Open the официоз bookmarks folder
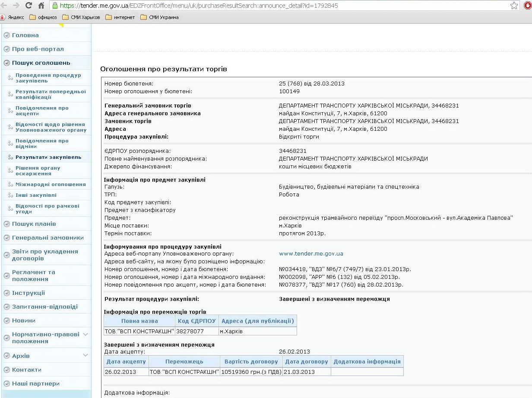Image resolution: width=532 pixels, height=398 pixels. pos(44,17)
